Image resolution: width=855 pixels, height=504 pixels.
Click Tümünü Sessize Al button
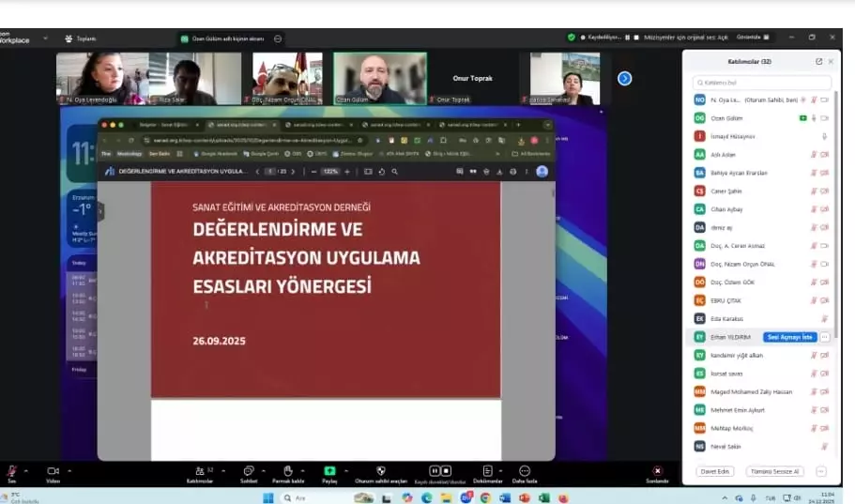click(x=774, y=471)
